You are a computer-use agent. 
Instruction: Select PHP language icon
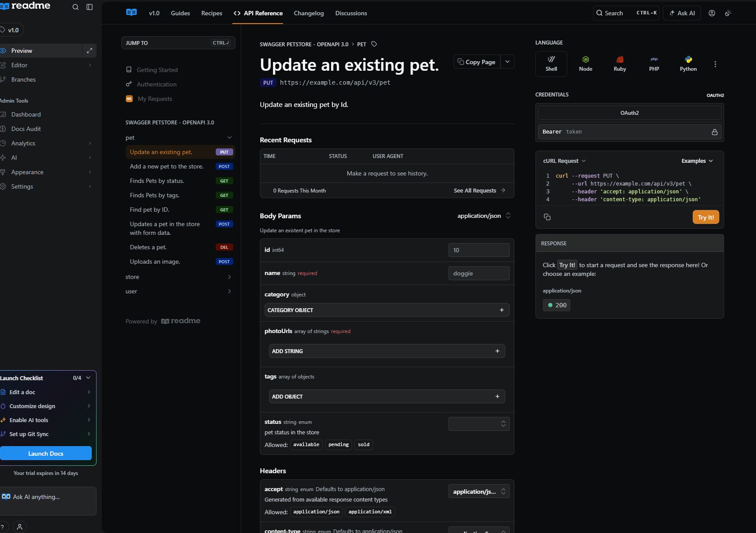pos(654,64)
